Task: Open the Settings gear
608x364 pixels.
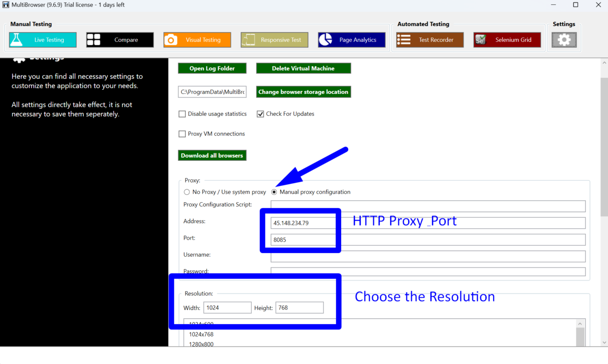Action: [x=564, y=40]
